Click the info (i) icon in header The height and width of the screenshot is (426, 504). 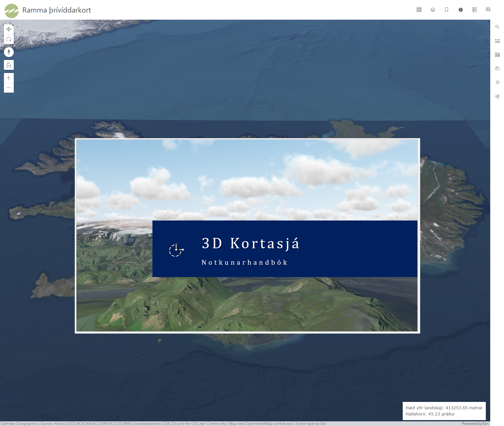click(460, 10)
